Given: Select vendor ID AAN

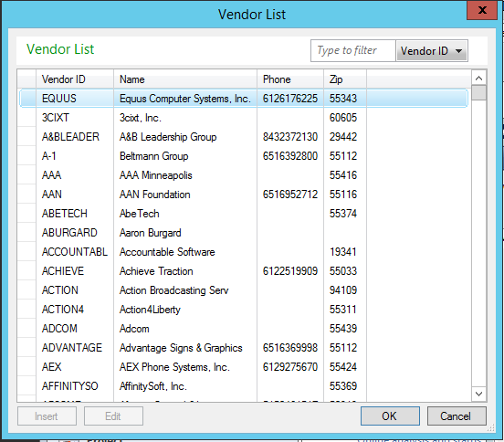Looking at the screenshot, I should [x=51, y=195].
